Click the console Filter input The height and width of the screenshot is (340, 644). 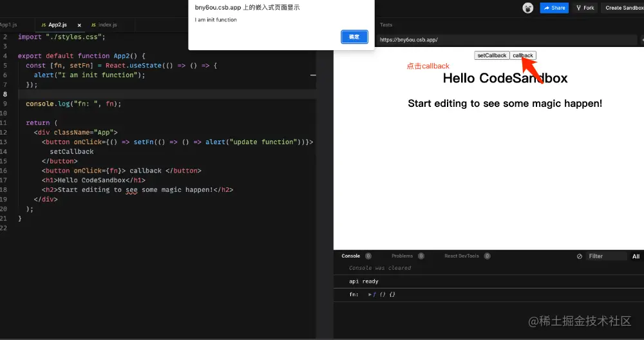(606, 256)
